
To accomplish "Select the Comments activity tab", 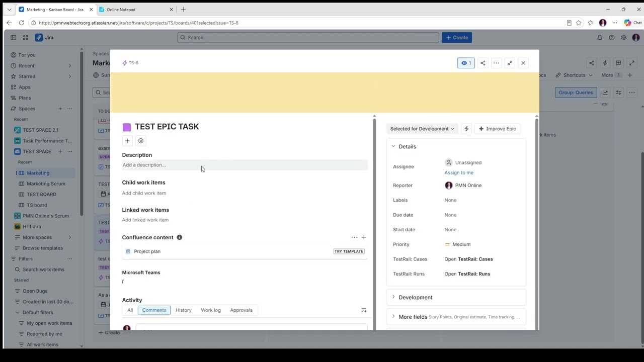I will pyautogui.click(x=154, y=310).
